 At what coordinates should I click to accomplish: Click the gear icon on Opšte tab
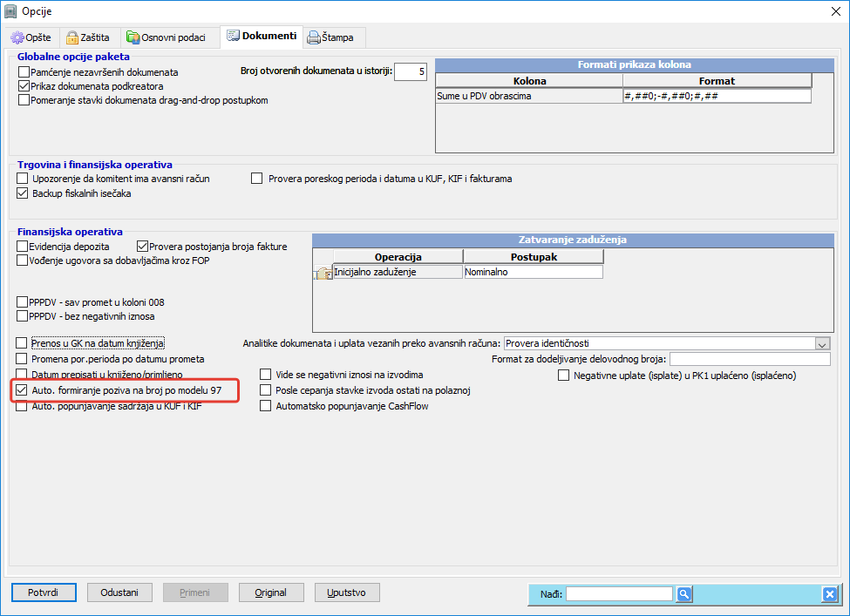coord(17,37)
